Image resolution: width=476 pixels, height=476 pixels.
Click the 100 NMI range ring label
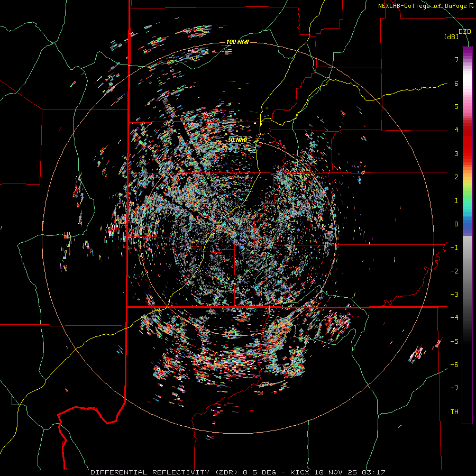[x=237, y=42]
